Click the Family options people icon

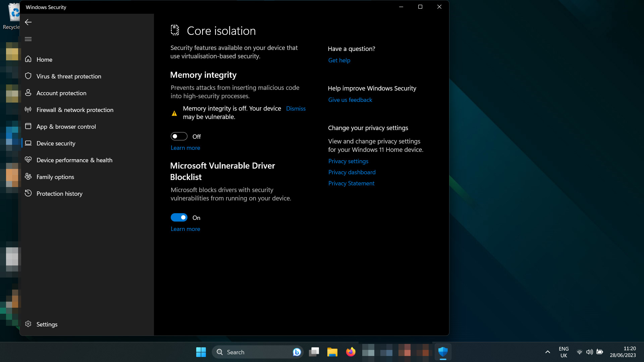[x=28, y=176]
